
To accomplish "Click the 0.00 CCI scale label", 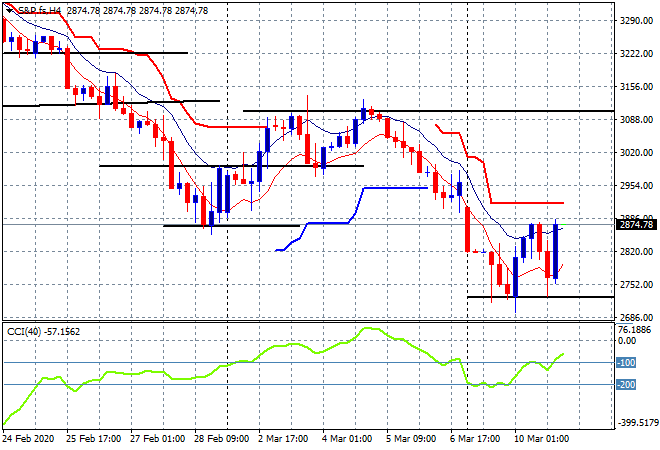I will point(627,341).
